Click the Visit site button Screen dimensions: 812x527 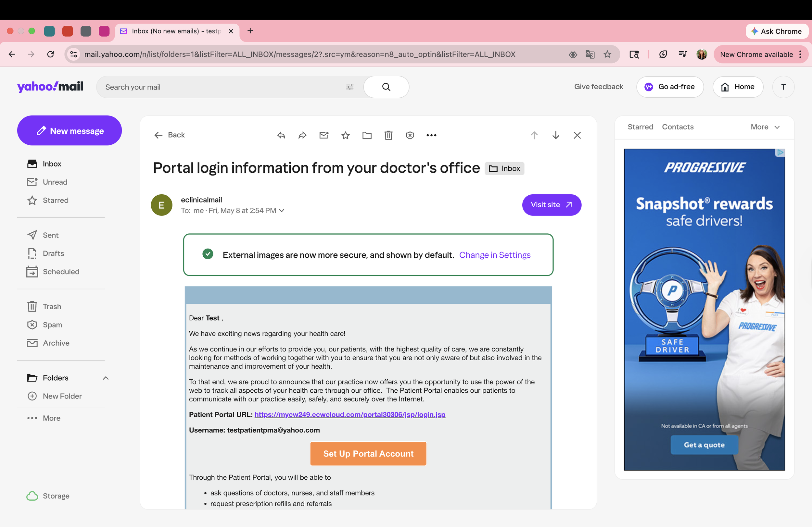(551, 205)
